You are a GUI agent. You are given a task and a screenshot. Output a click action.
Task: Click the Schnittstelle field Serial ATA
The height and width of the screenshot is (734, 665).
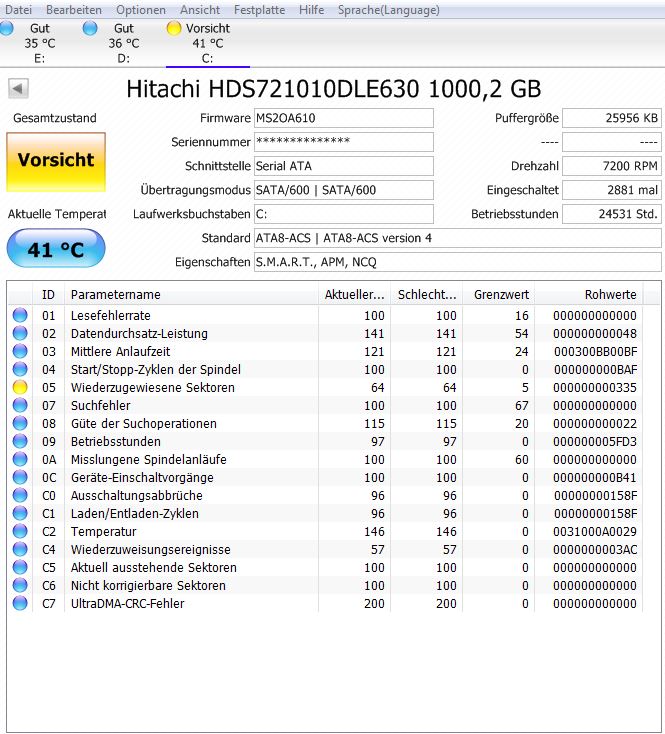click(343, 166)
